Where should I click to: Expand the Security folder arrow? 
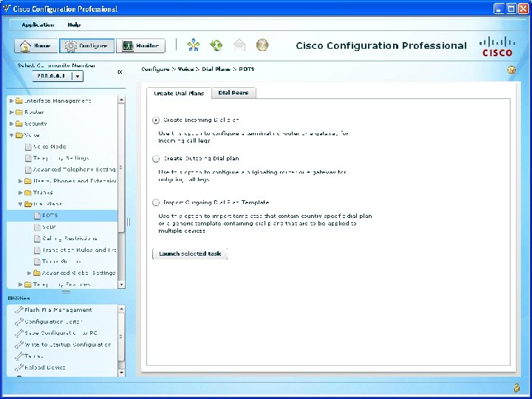pyautogui.click(x=12, y=124)
